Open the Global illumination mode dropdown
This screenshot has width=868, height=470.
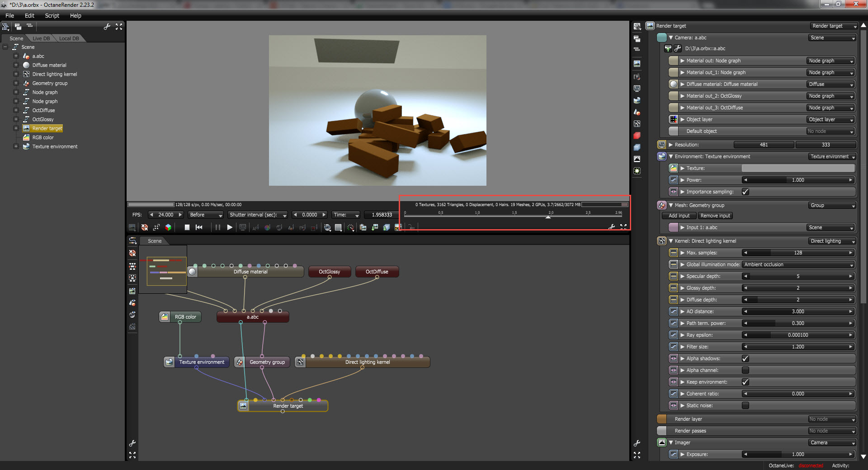tap(798, 264)
